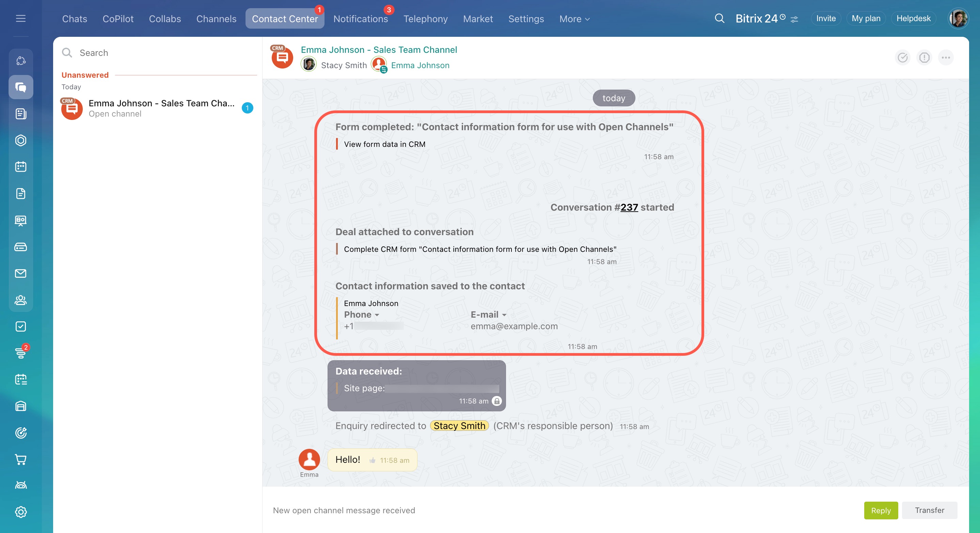Open the Webmail envelope icon
This screenshot has width=980, height=533.
pyautogui.click(x=20, y=273)
